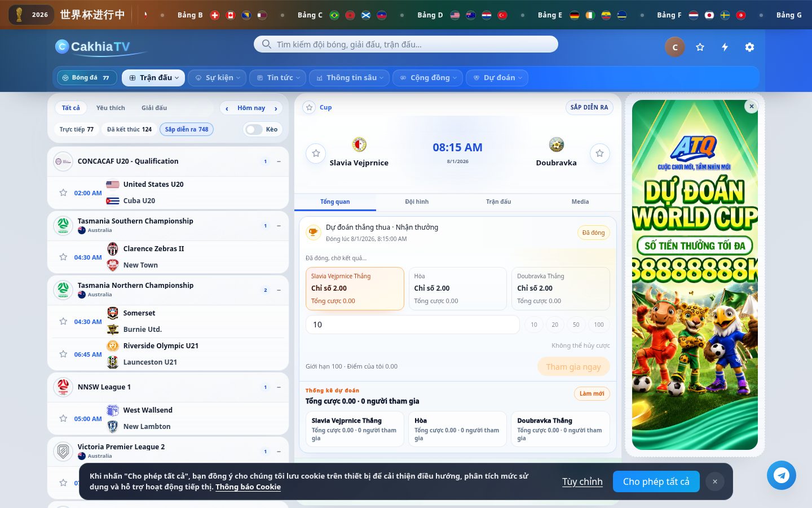Screen dimensions: 812x508
Task: Select Đã kết thúc 124 filter
Action: point(129,129)
